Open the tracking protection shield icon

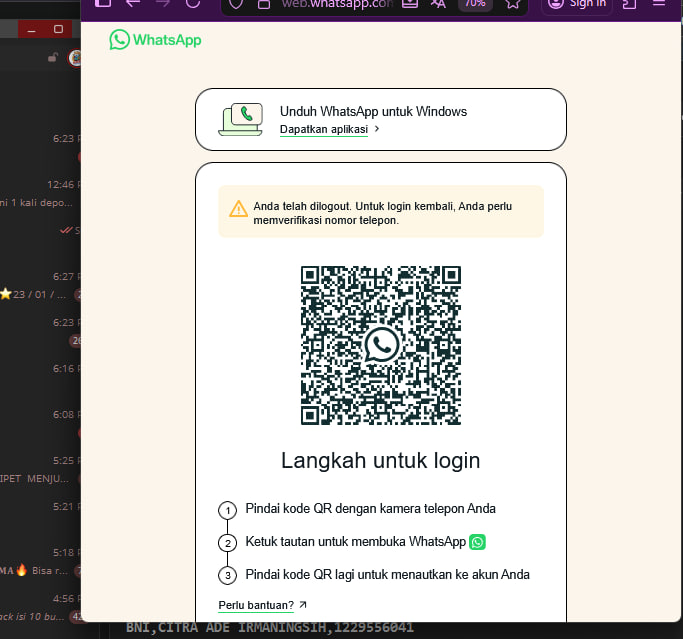236,4
